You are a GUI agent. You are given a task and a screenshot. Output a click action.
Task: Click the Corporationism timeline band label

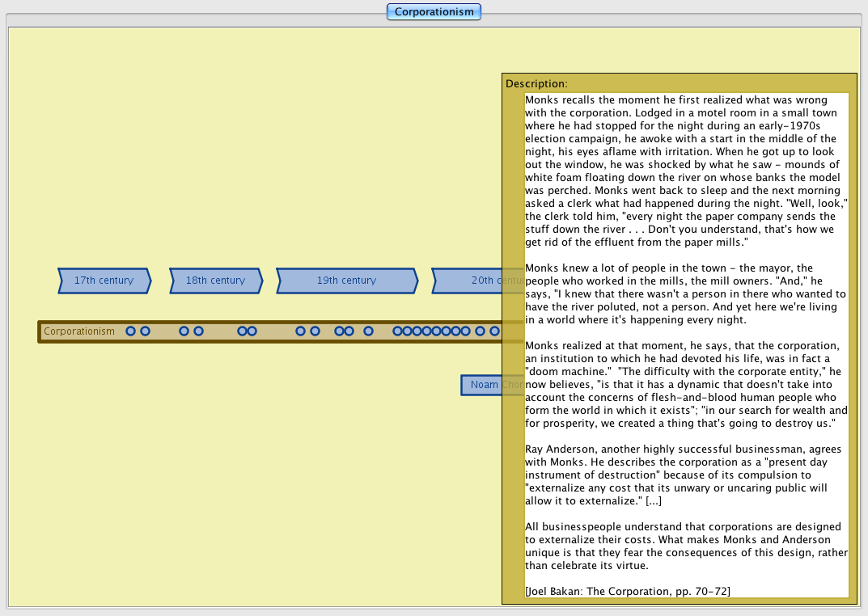(x=79, y=331)
